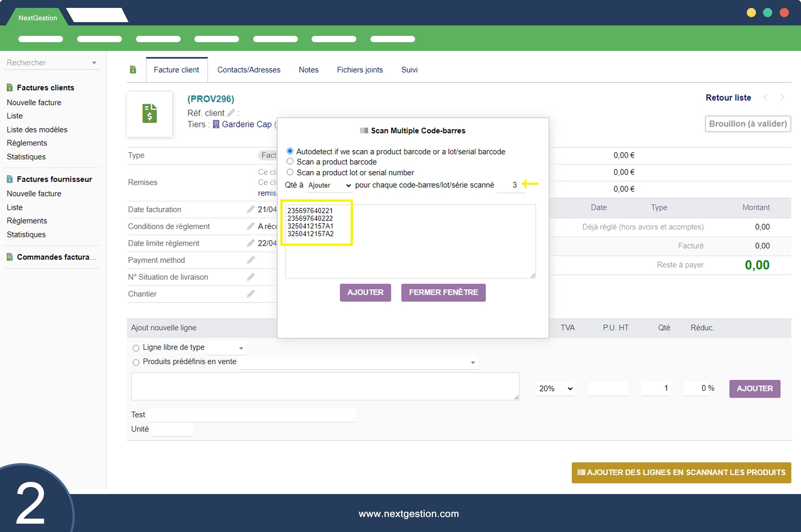Switch to Contacts/Adresses tab
The width and height of the screenshot is (801, 532).
[x=249, y=70]
